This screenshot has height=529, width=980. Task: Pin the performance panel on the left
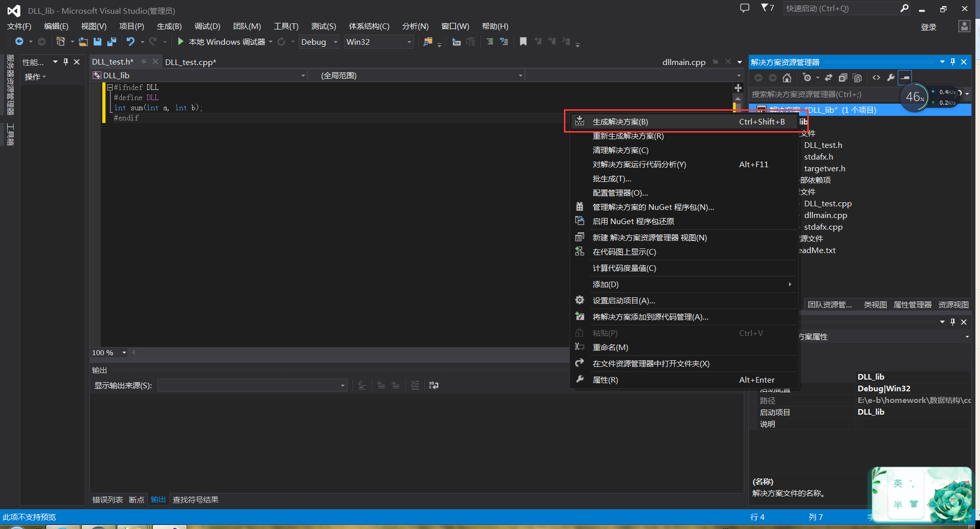tap(66, 62)
